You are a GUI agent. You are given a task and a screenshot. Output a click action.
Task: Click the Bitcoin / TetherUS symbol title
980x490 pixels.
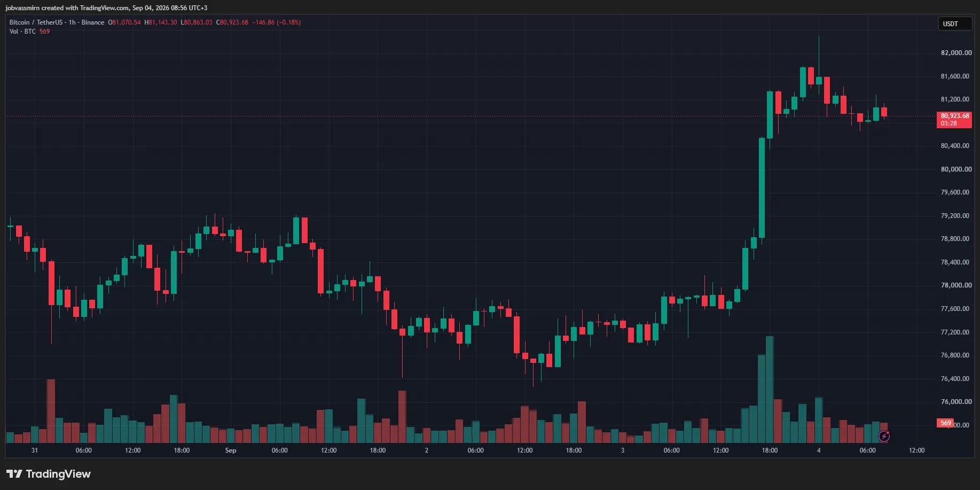point(36,22)
